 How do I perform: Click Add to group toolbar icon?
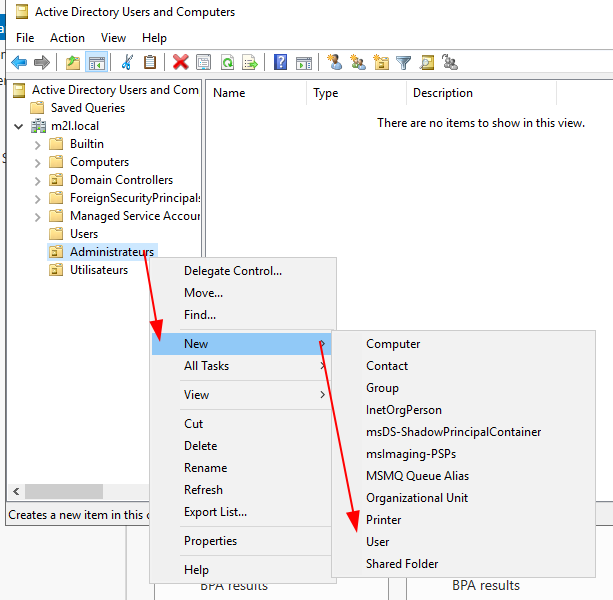click(450, 62)
